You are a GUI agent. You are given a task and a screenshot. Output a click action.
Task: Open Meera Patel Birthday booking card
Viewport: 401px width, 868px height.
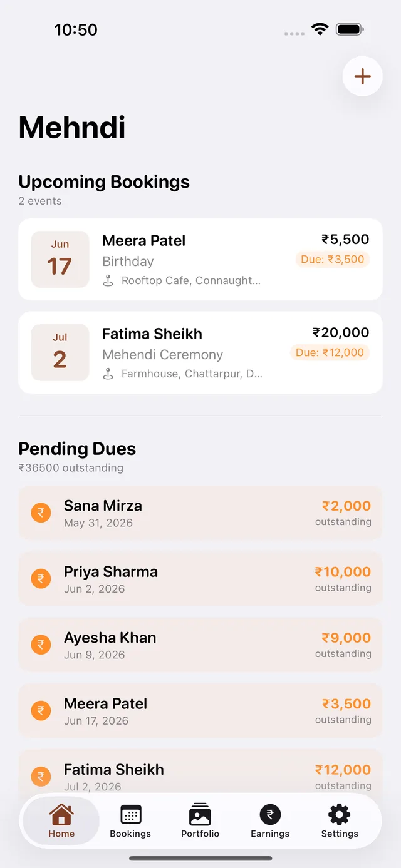[200, 259]
